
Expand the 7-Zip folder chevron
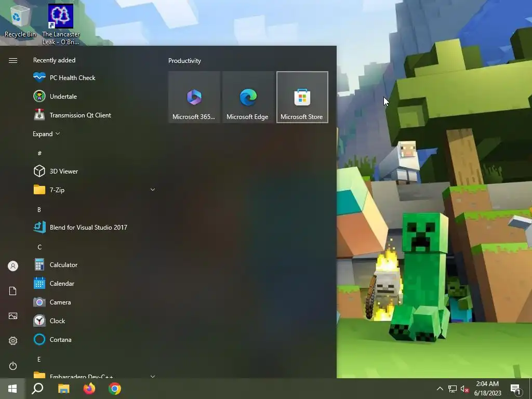pos(153,190)
